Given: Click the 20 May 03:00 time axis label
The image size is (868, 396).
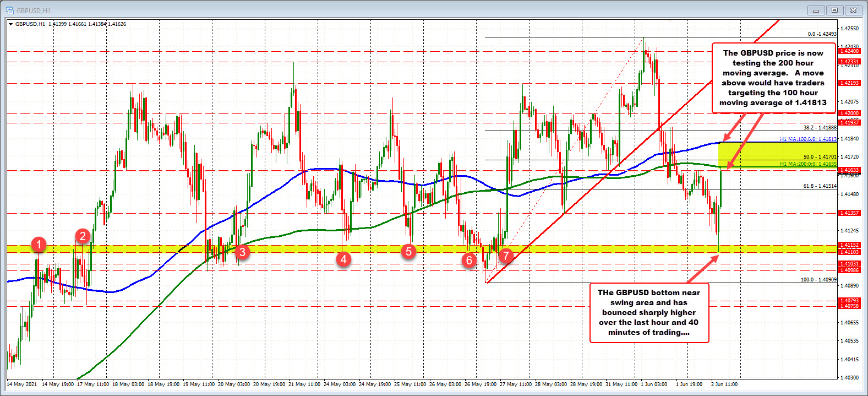Looking at the screenshot, I should pyautogui.click(x=234, y=384).
